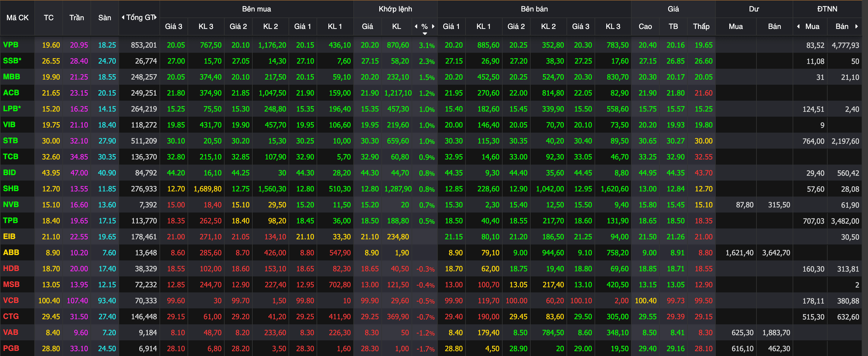Click the Trần column header

(x=77, y=17)
